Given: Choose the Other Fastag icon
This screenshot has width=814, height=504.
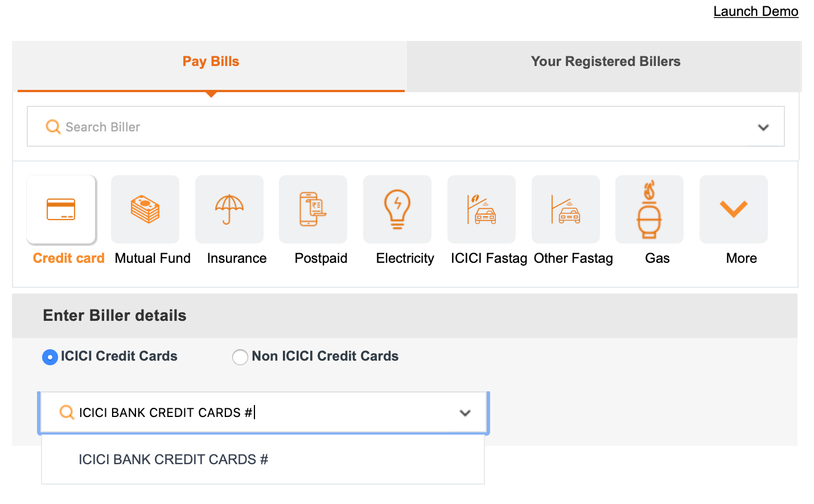Looking at the screenshot, I should (566, 209).
